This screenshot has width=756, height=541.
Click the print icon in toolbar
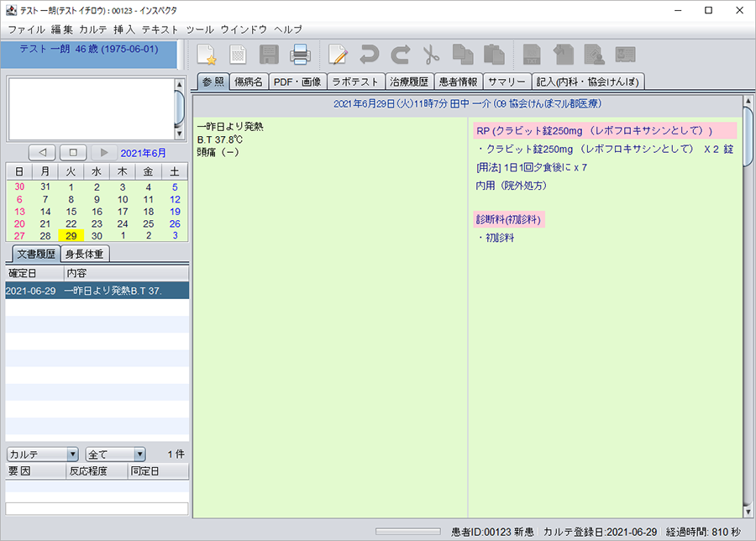coord(301,55)
